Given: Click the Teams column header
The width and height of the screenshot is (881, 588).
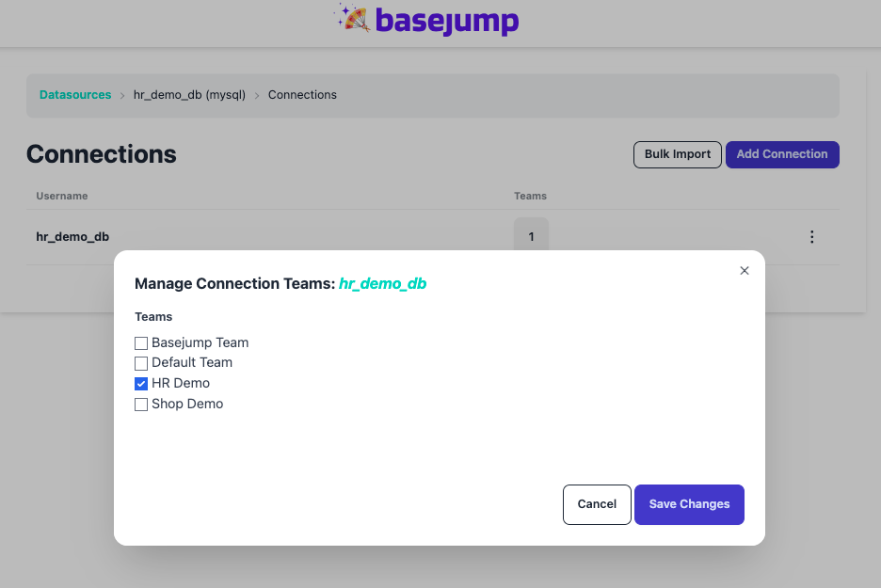Looking at the screenshot, I should (530, 196).
